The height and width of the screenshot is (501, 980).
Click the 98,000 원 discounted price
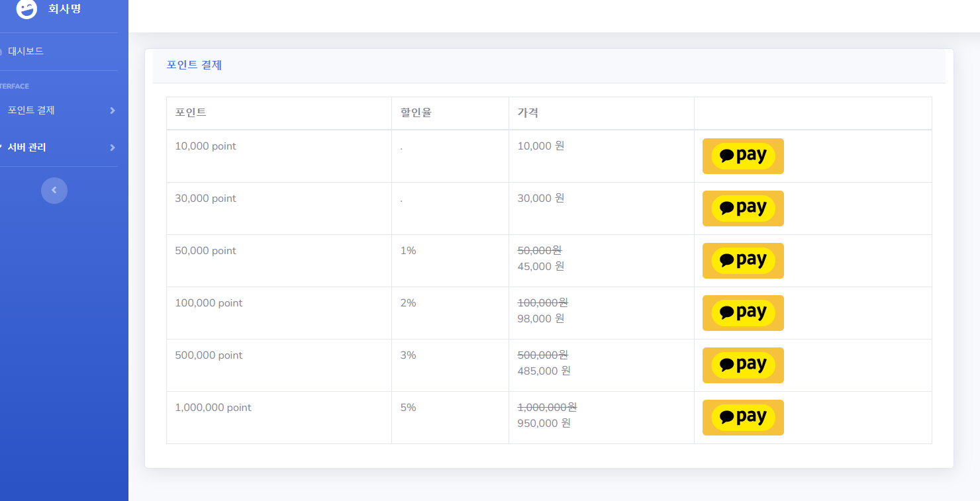(541, 319)
